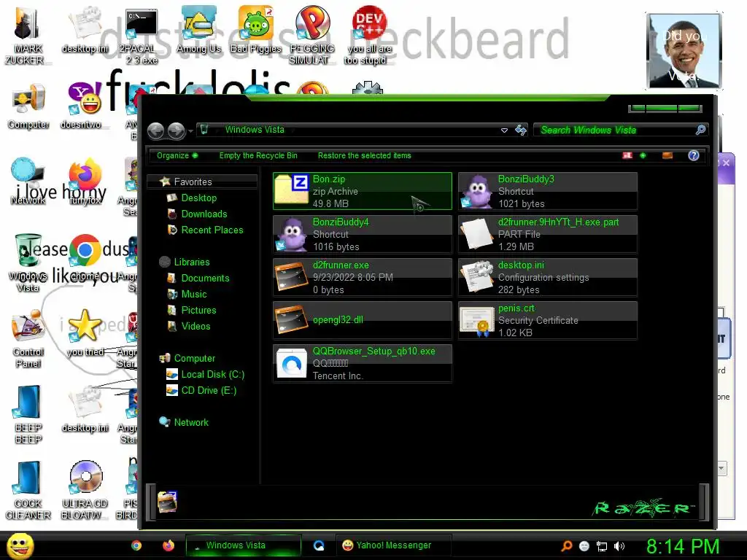The width and height of the screenshot is (747, 560).
Task: Select the BonziBuddy4 shortcut icon
Action: coord(293,234)
